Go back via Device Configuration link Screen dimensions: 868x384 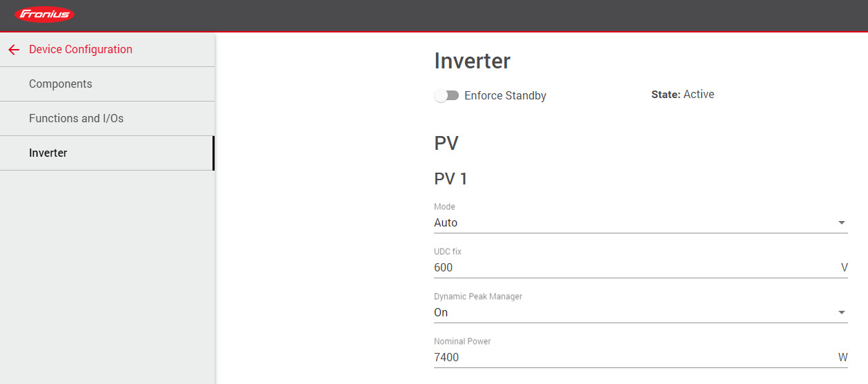80,50
